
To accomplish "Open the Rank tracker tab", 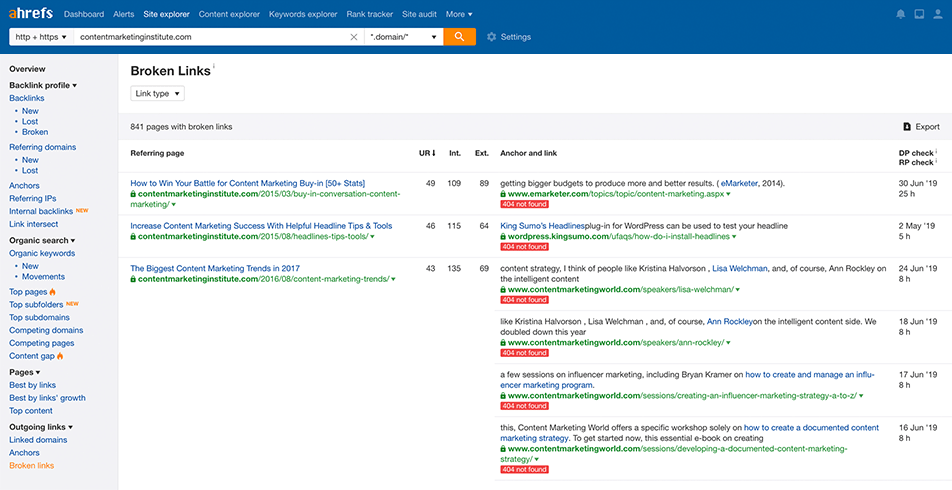I will (x=370, y=14).
